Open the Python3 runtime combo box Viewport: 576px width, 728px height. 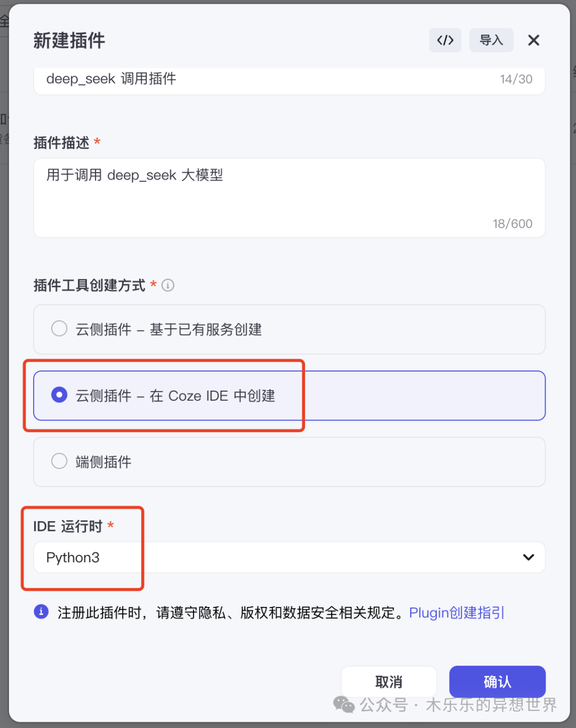[x=288, y=557]
